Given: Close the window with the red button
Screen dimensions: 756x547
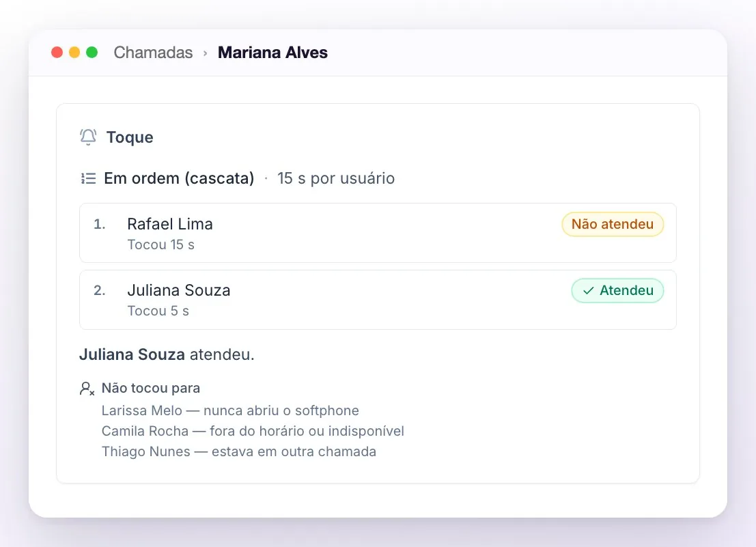Looking at the screenshot, I should 57,52.
